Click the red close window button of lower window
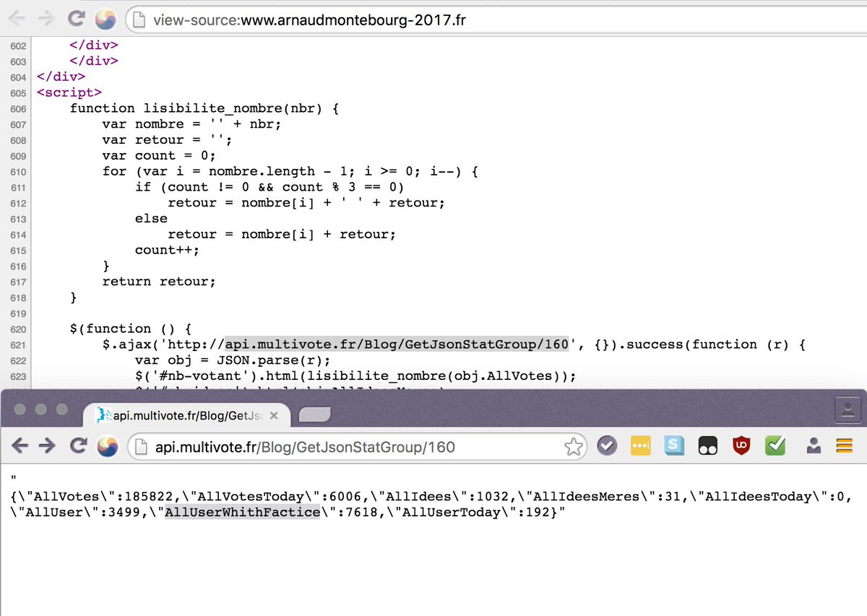Viewport: 867px width, 616px height. coord(20,409)
